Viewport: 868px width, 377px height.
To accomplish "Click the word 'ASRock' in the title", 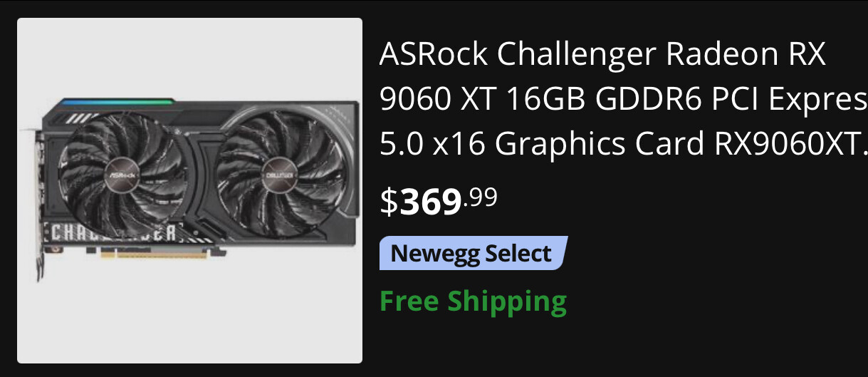I will click(435, 54).
